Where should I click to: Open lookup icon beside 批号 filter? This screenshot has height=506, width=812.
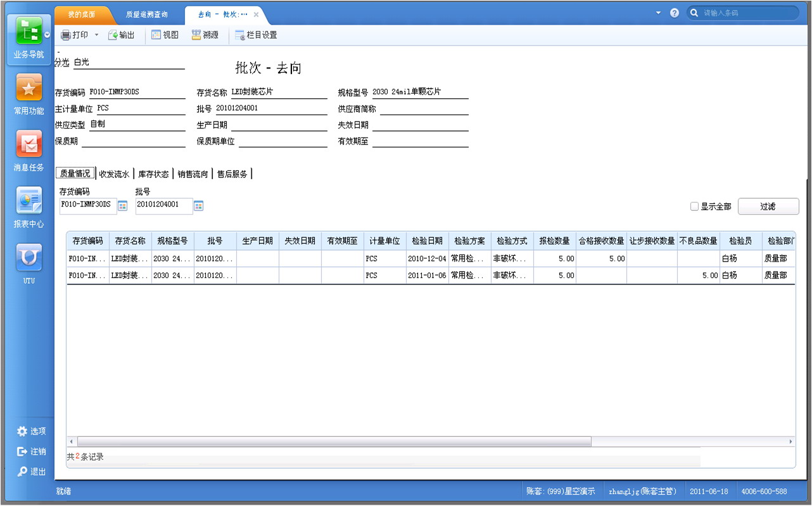click(199, 205)
